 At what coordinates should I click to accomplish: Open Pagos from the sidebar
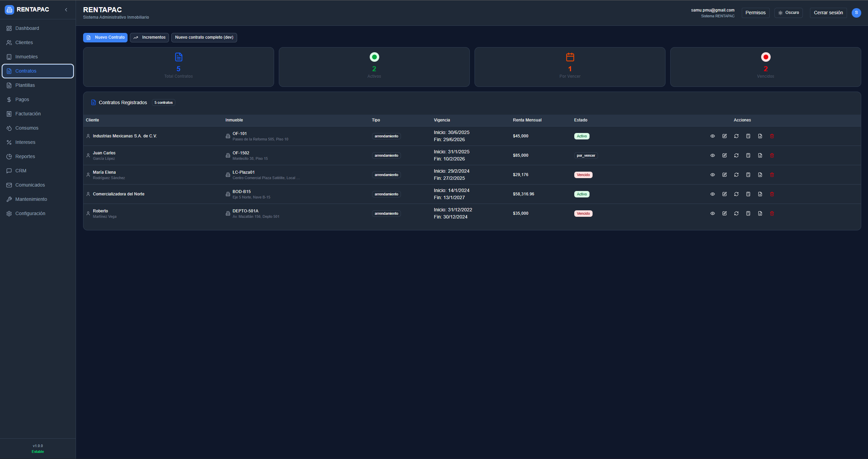tap(22, 99)
